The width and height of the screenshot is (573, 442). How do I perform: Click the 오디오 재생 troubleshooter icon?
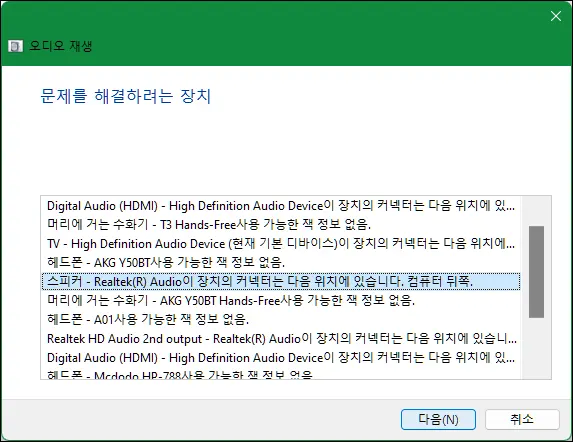15,46
